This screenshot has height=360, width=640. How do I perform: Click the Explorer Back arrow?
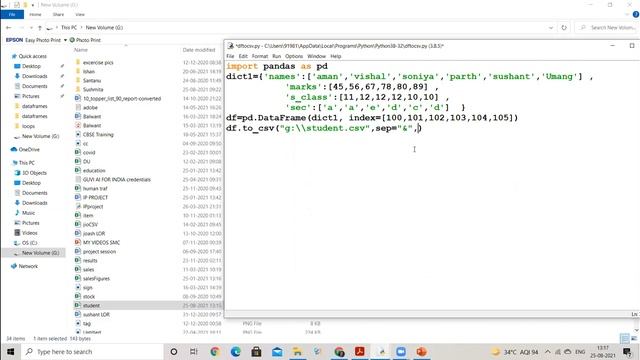click(x=9, y=28)
